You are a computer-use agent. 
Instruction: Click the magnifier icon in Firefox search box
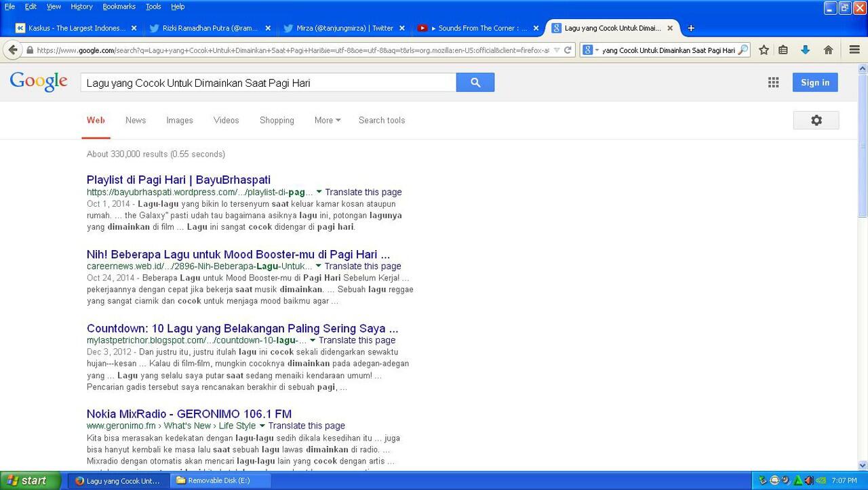coord(743,50)
